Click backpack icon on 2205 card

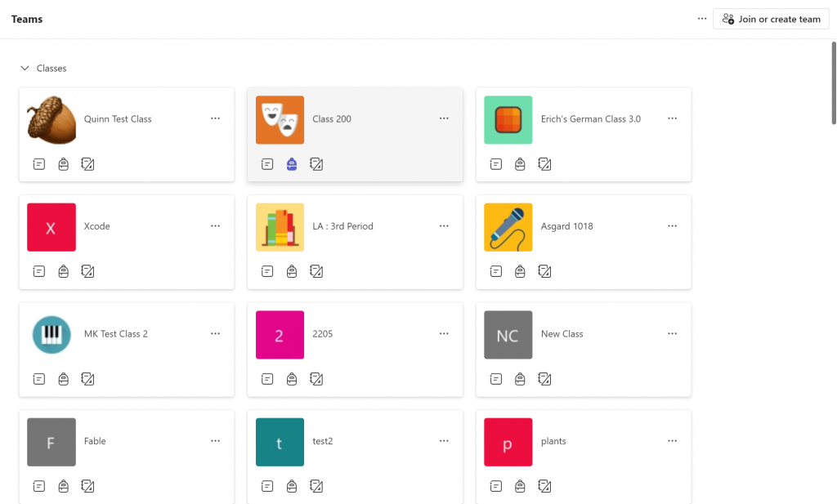[292, 379]
